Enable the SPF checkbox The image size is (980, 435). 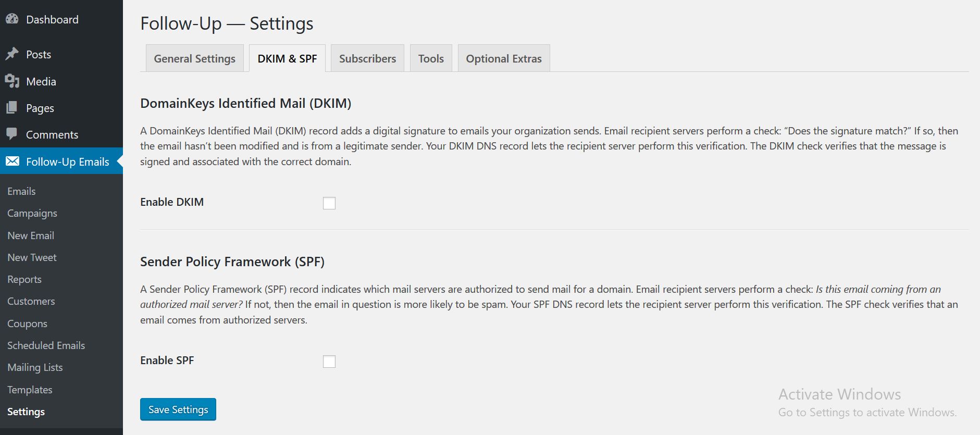coord(329,362)
